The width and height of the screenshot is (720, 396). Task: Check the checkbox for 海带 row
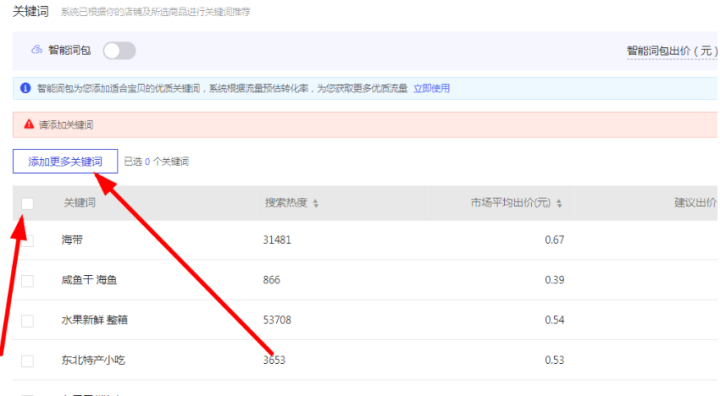click(28, 240)
